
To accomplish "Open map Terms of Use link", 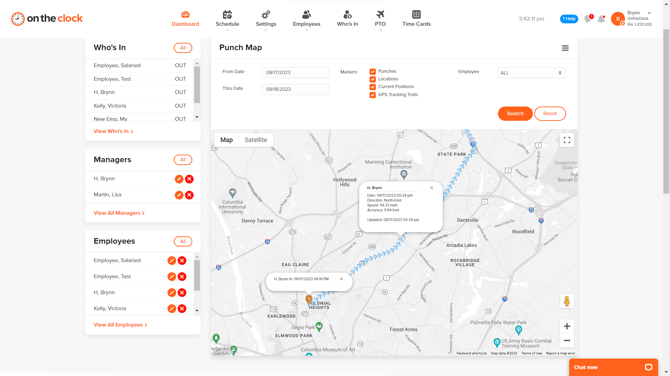I will (x=531, y=353).
